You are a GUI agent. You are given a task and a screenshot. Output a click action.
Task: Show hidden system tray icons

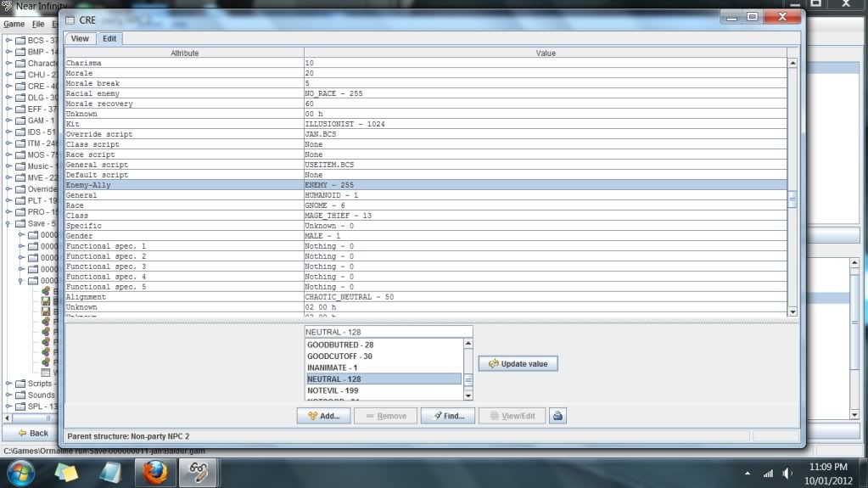coord(748,474)
